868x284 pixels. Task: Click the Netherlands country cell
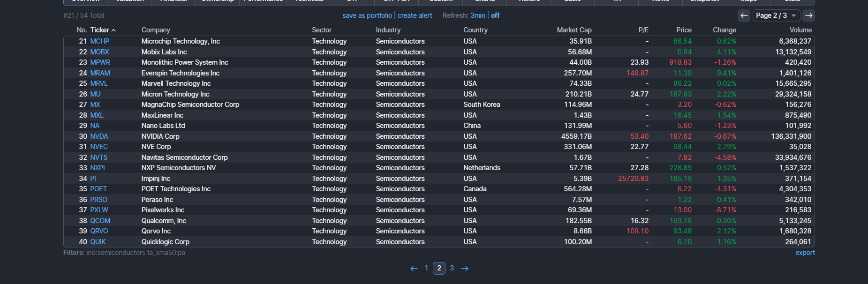point(482,168)
